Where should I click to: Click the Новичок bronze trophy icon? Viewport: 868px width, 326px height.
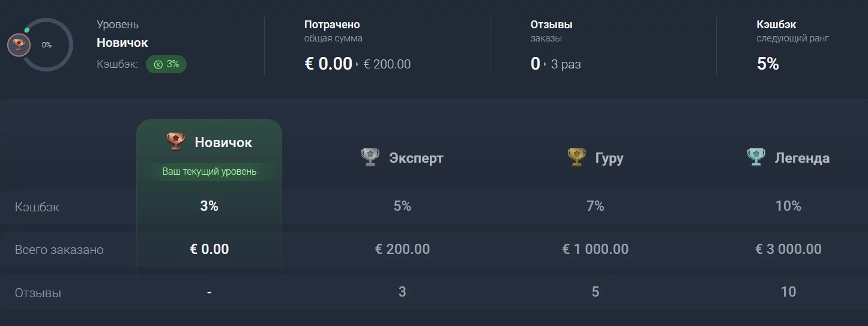coord(175,142)
